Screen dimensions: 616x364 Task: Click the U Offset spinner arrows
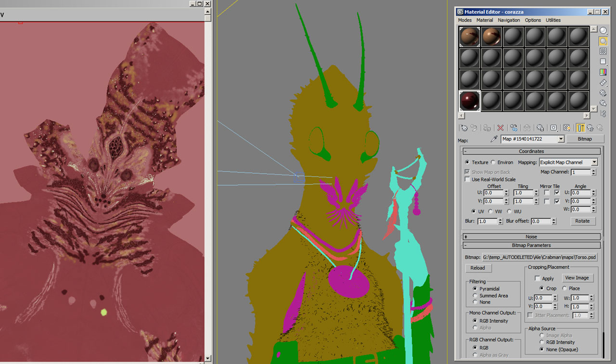pyautogui.click(x=506, y=193)
